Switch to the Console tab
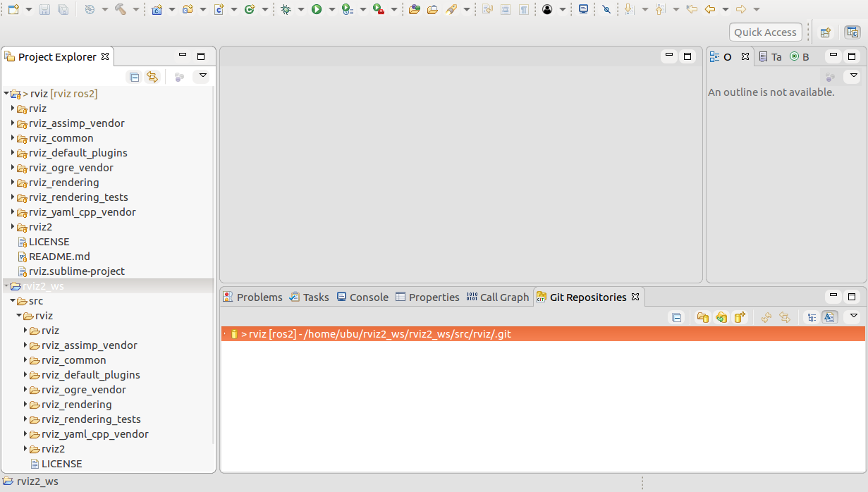The width and height of the screenshot is (868, 492). 362,297
